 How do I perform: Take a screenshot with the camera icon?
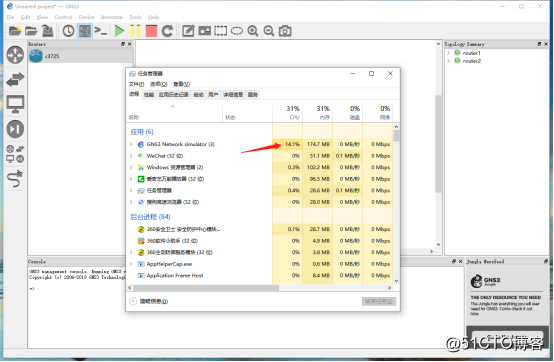(285, 31)
